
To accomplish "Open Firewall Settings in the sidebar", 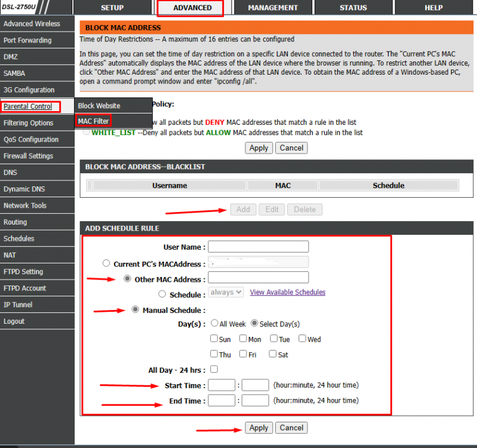I will pos(28,156).
